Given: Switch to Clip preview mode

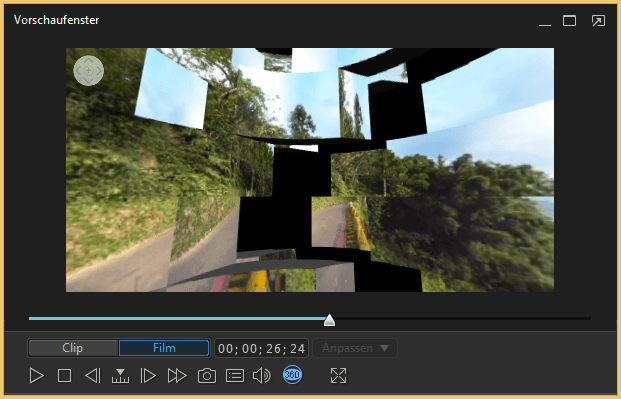Looking at the screenshot, I should click(x=73, y=348).
